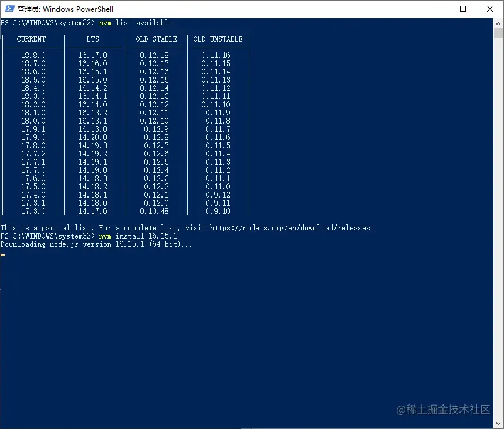Click version 0.10.48 in OLD STABLE
This screenshot has width=504, height=429.
(x=154, y=212)
